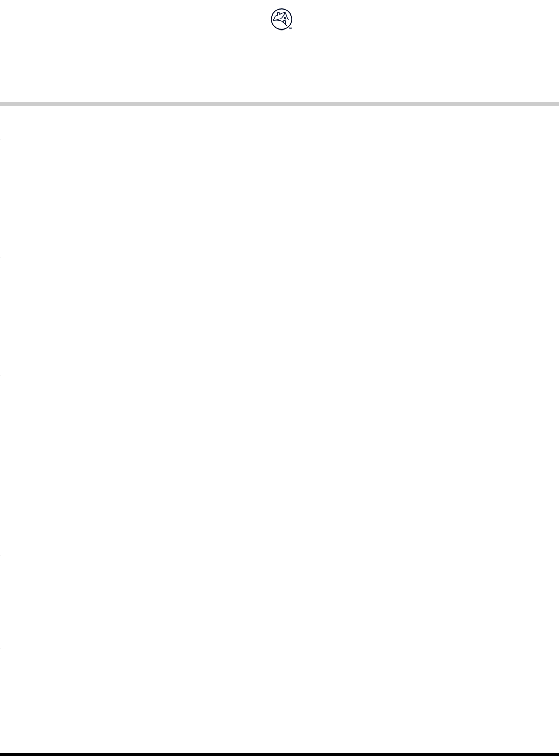Click the fifth thin rule above the footer
Viewport: 559px width, 756px height.
[x=279, y=649]
